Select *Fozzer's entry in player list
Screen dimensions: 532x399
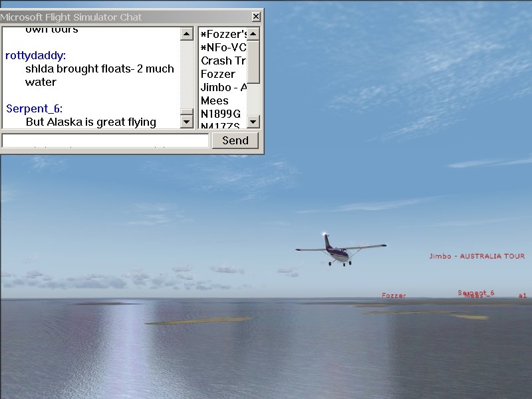coord(223,34)
